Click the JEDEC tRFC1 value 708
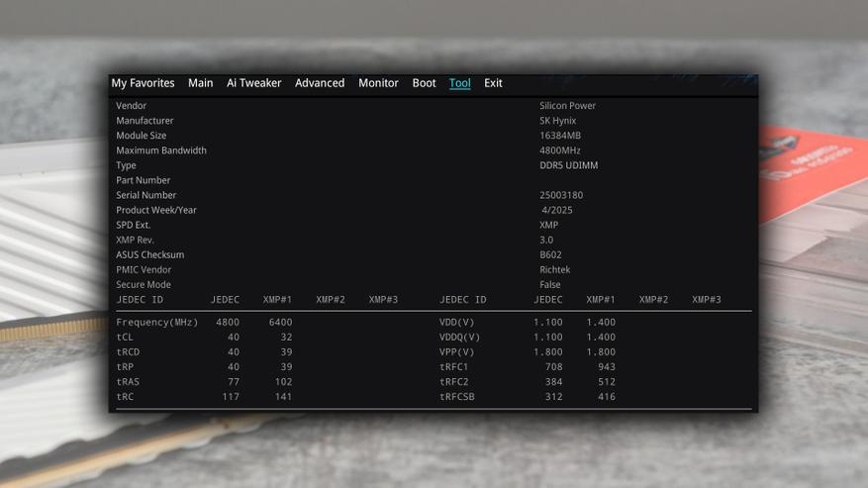868x488 pixels. coord(553,367)
